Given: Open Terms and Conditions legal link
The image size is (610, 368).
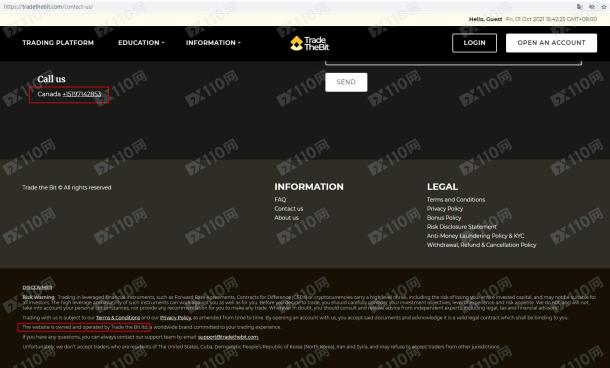Looking at the screenshot, I should [x=456, y=200].
